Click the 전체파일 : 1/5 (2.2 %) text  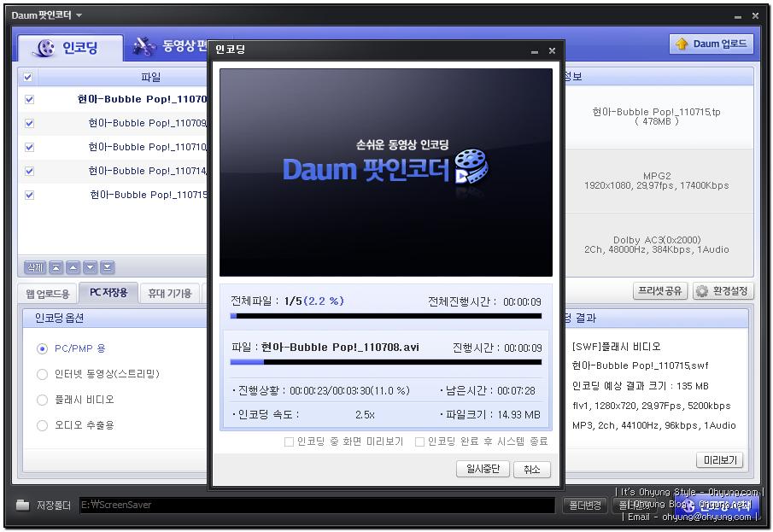pos(287,301)
